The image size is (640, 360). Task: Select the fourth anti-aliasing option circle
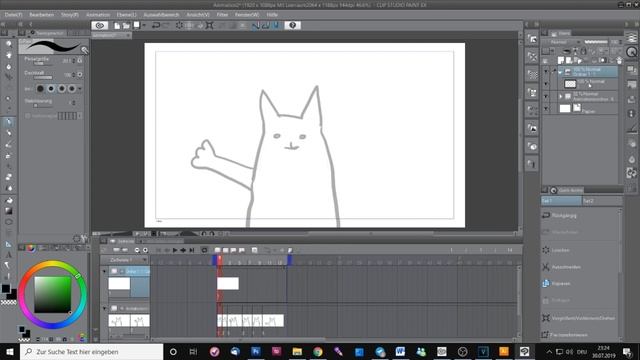[72, 89]
